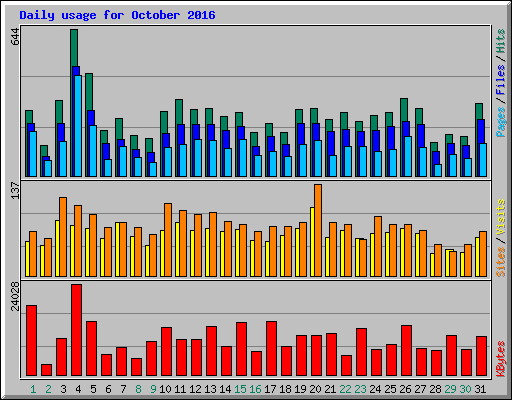Click the orange visits bar for day 28

tap(438, 260)
